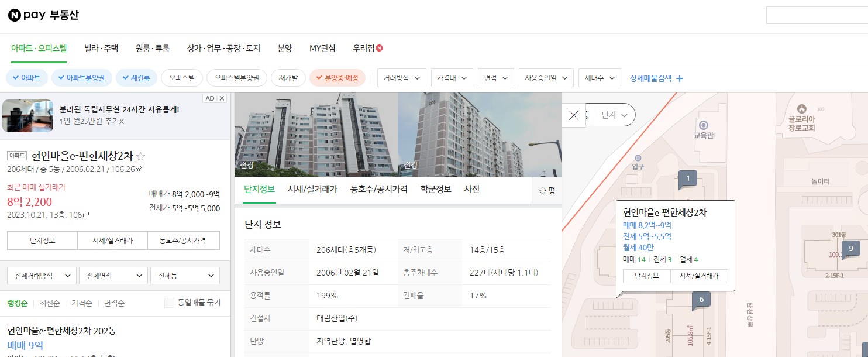Screen dimensions: 868x357
Task: Toggle the 아파트 filter chip
Action: (x=27, y=78)
